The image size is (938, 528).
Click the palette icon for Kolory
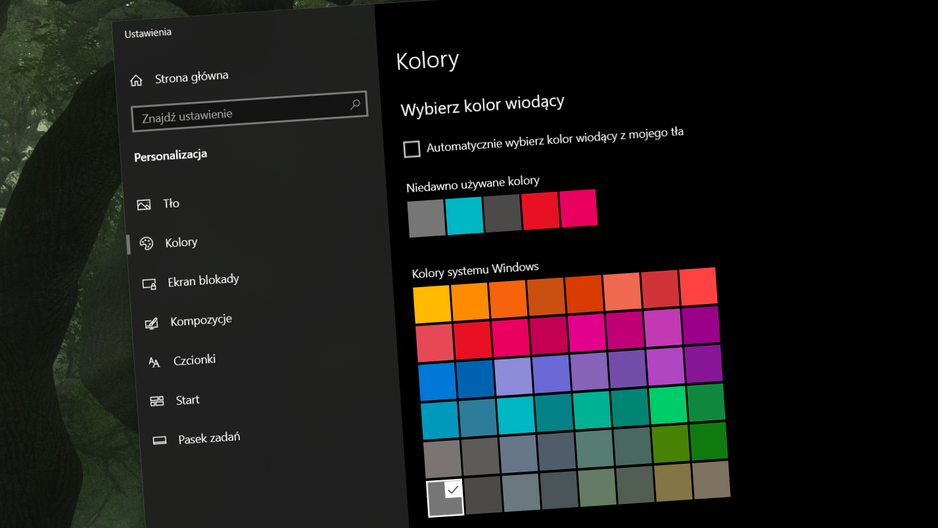coord(147,243)
